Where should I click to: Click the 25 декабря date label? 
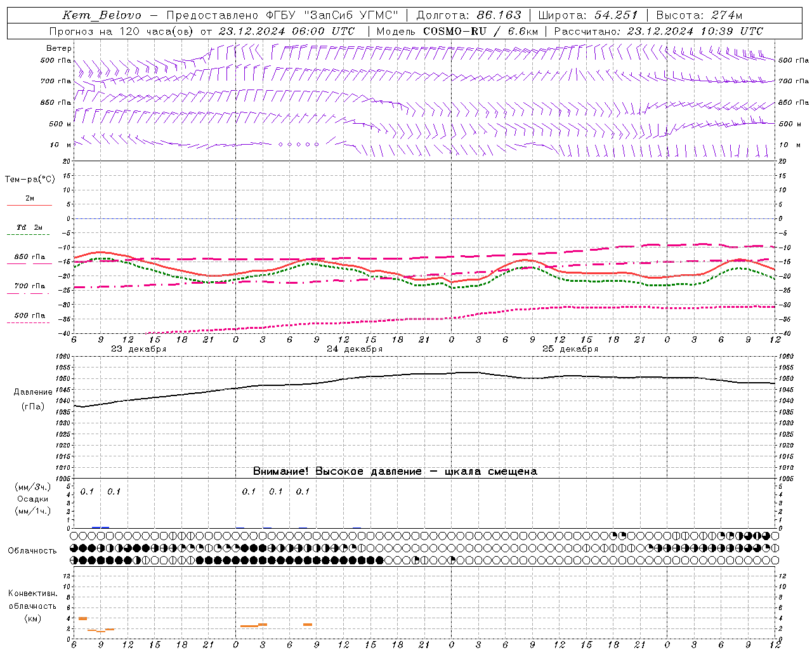[570, 349]
